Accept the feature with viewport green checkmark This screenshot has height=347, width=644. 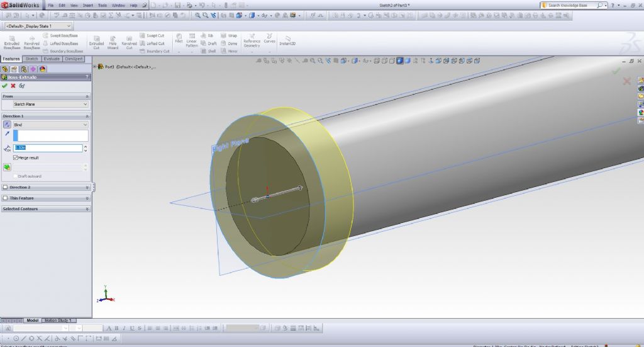coord(616,72)
